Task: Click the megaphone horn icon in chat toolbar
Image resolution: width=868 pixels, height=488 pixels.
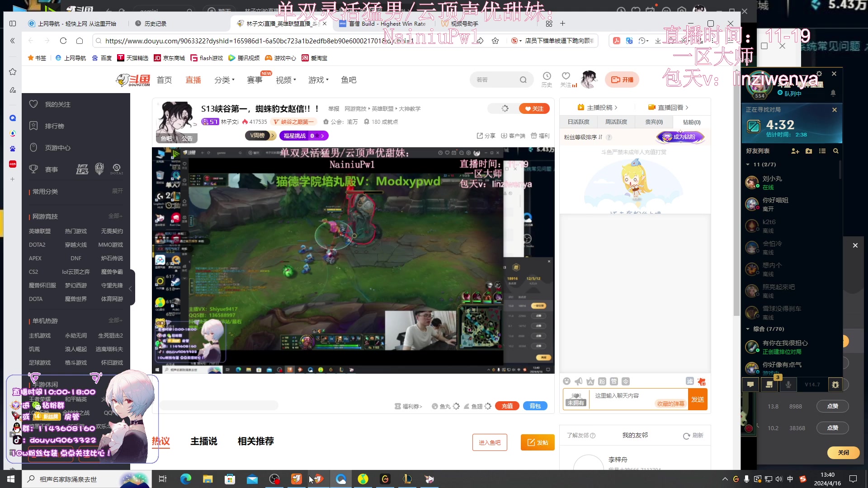Action: pos(578,381)
